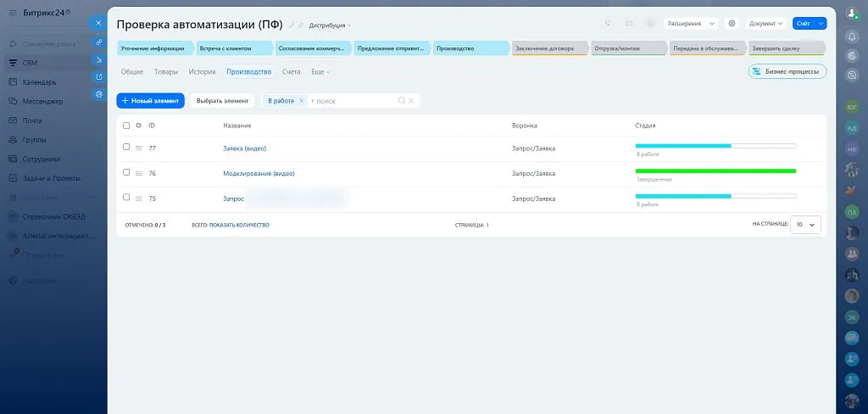Open the Дистрибуция funnel dropdown
The width and height of the screenshot is (868, 414).
(x=330, y=25)
